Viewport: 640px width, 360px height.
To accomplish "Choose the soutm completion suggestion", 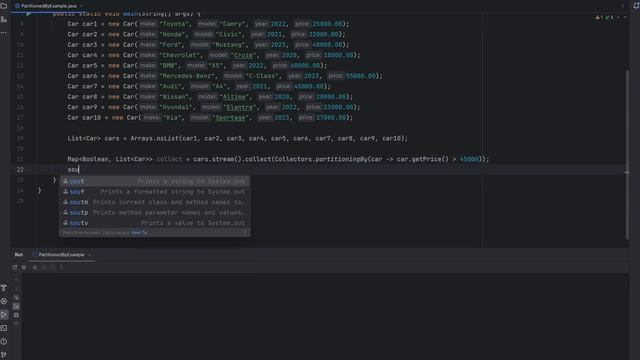I will coord(155,202).
